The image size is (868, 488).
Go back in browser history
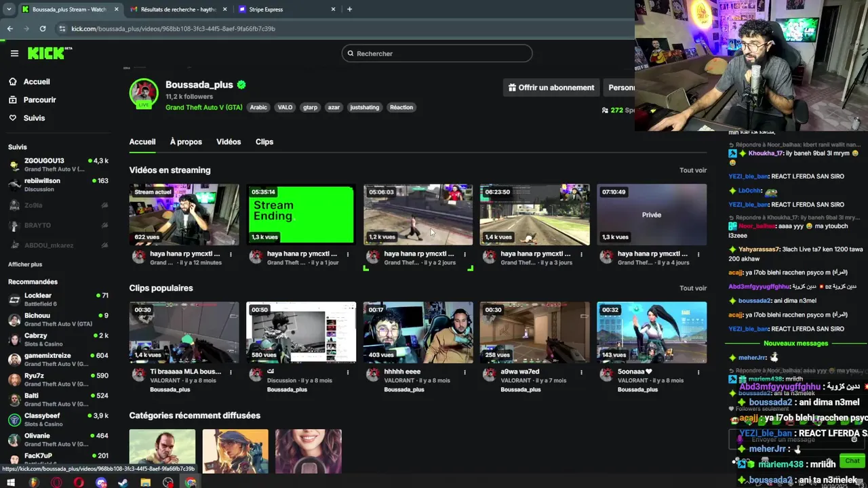[10, 28]
